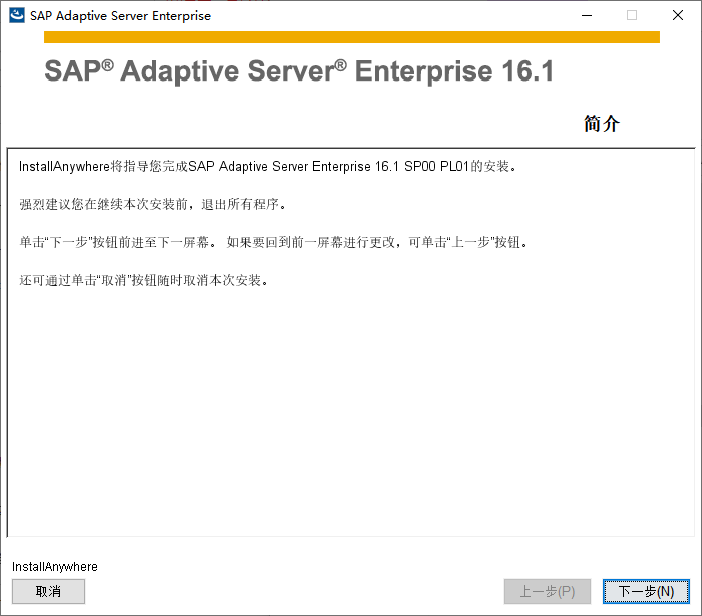The height and width of the screenshot is (616, 702).
Task: Click the InstallAnywhere label above 取消
Action: point(55,567)
